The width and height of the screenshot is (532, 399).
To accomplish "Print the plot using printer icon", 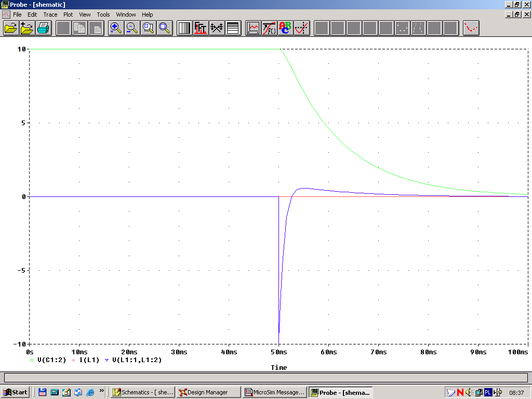I will click(x=43, y=28).
